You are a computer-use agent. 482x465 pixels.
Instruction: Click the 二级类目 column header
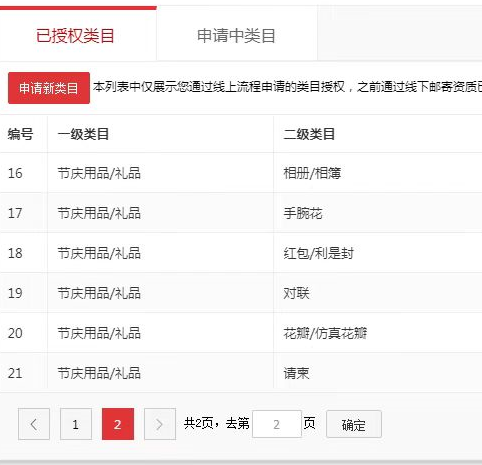309,134
